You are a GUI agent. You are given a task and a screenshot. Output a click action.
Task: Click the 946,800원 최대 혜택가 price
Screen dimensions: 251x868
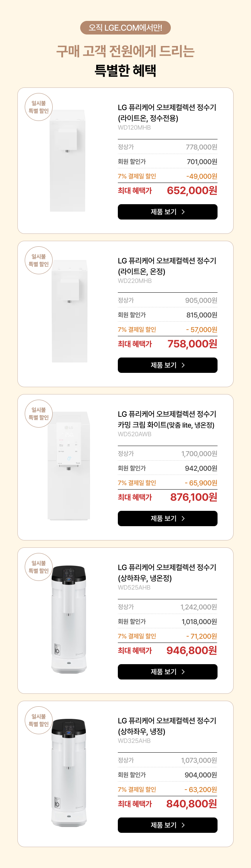(x=192, y=651)
